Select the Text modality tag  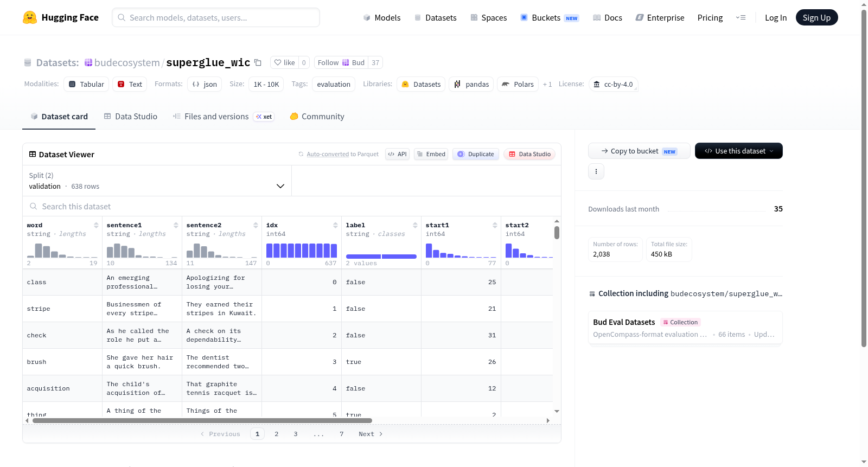pos(130,84)
